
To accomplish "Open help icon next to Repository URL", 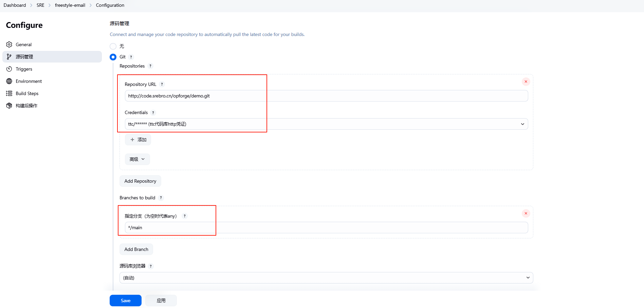I will point(162,84).
